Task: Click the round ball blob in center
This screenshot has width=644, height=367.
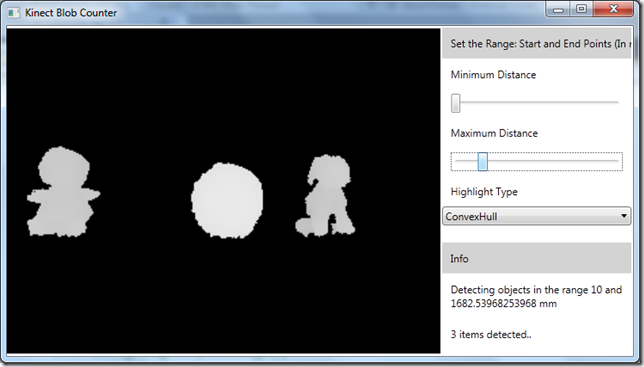Action: click(x=227, y=200)
